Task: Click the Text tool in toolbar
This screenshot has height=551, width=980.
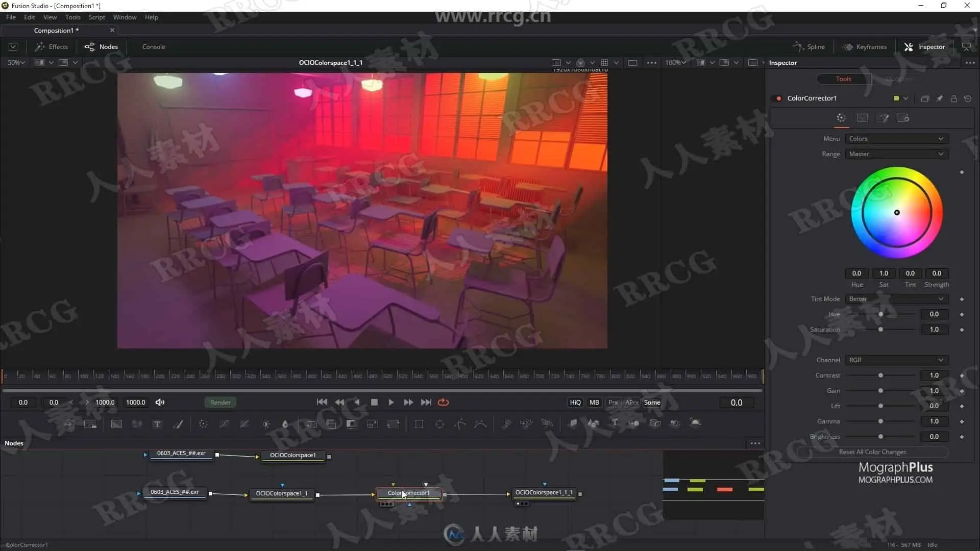Action: [157, 424]
